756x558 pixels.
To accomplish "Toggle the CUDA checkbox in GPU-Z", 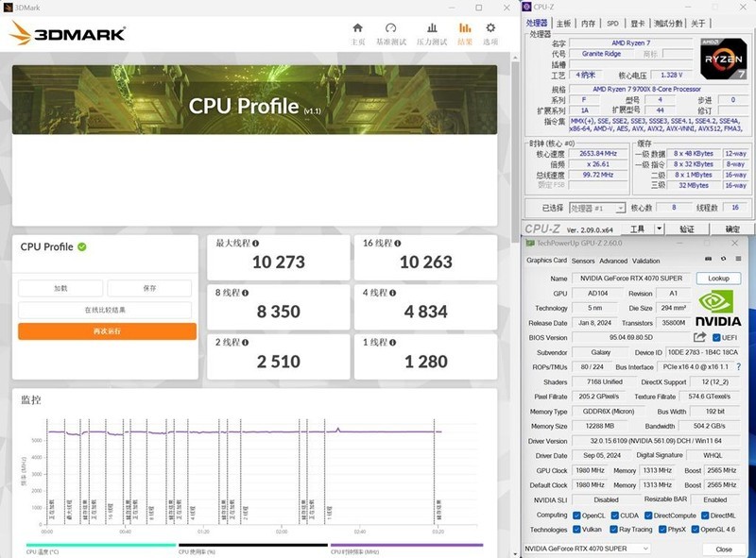I will tap(614, 514).
